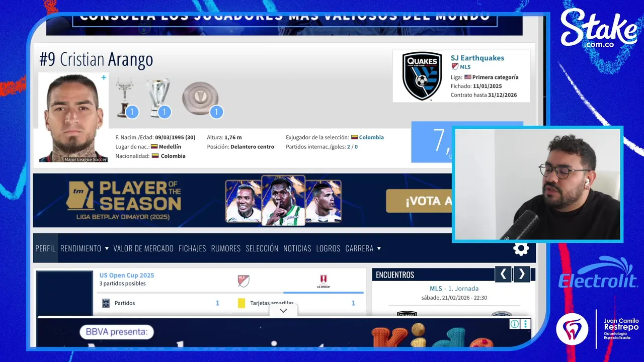The width and height of the screenshot is (644, 362).
Task: Click the plus icon on player photo
Action: pyautogui.click(x=104, y=77)
